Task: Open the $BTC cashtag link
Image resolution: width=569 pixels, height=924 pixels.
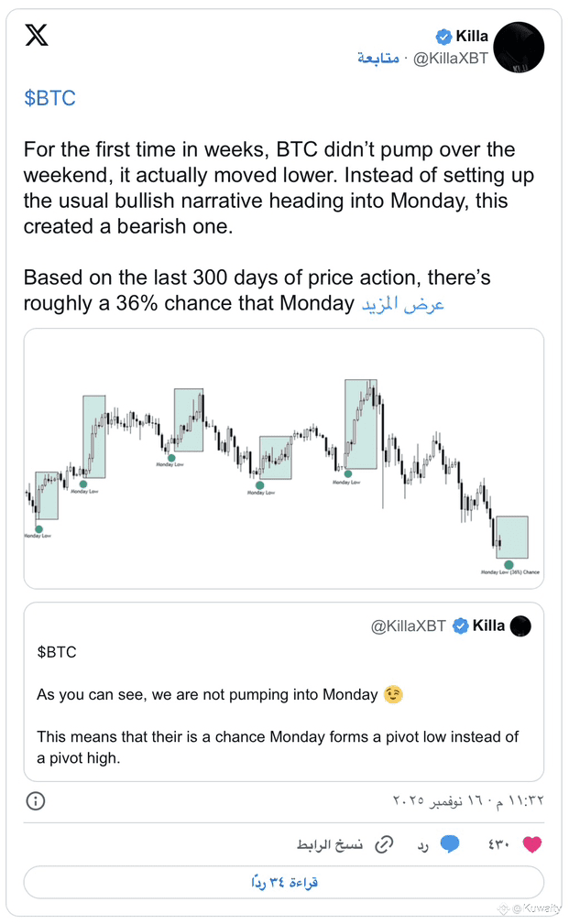Action: click(50, 98)
